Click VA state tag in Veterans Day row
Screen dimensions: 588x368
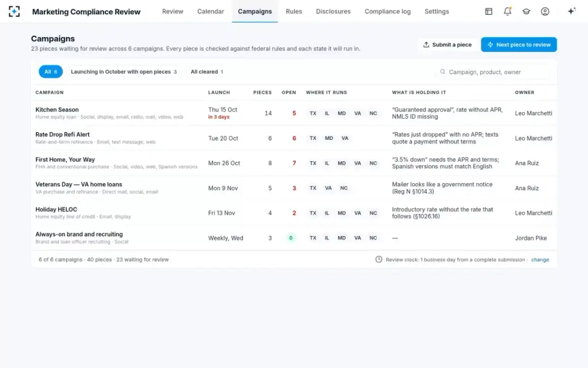click(x=328, y=188)
